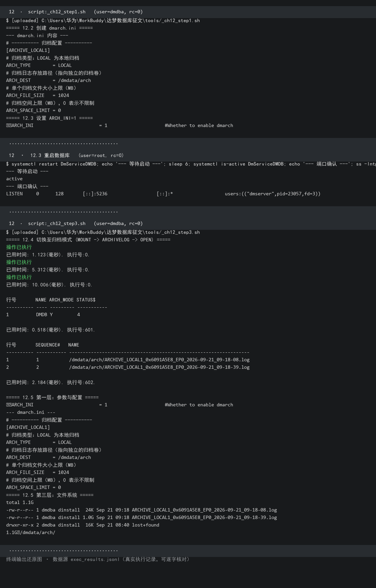The height and width of the screenshot is (588, 376).
Task: Select the '已用时间: 5.312(毫秒)' line
Action: click(48, 270)
